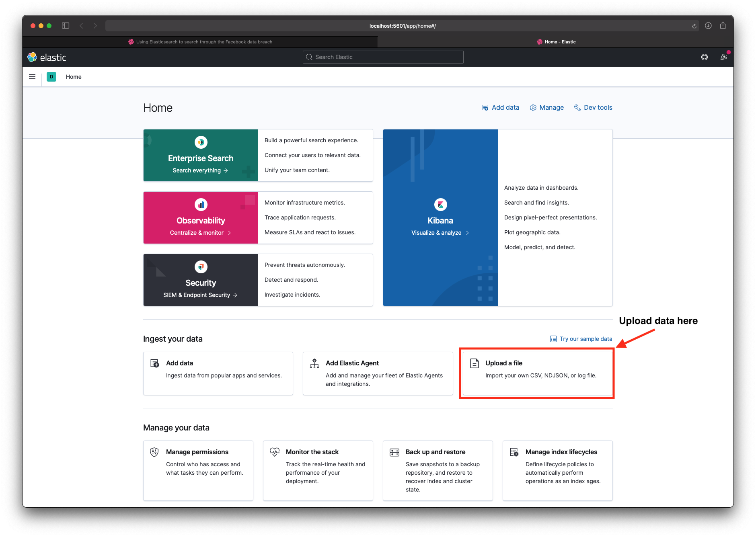The height and width of the screenshot is (537, 756).
Task: Click the Home breadcrumb
Action: click(74, 77)
